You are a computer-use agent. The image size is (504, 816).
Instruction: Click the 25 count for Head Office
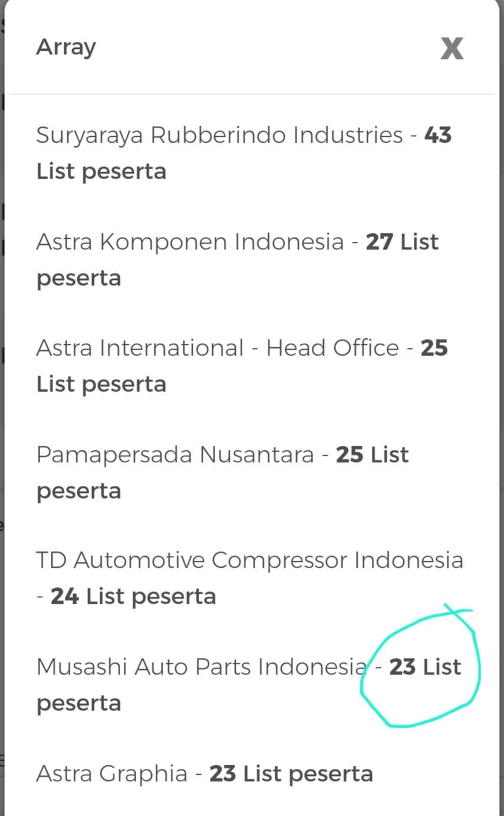coord(434,348)
